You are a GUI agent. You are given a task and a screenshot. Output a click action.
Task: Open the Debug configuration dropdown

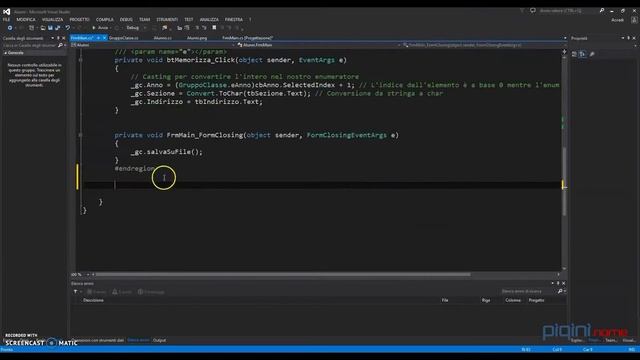tap(136, 28)
